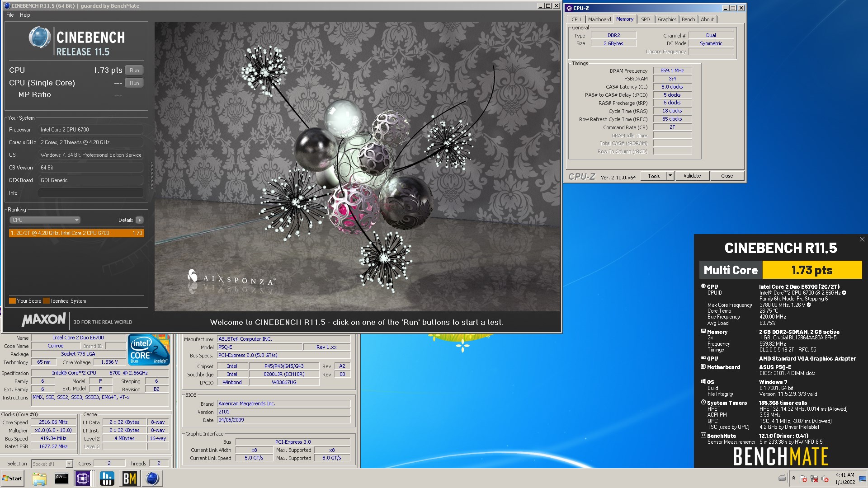Screen dimensions: 868x488
Task: Open the Help menu in Cinebench
Action: pos(25,15)
